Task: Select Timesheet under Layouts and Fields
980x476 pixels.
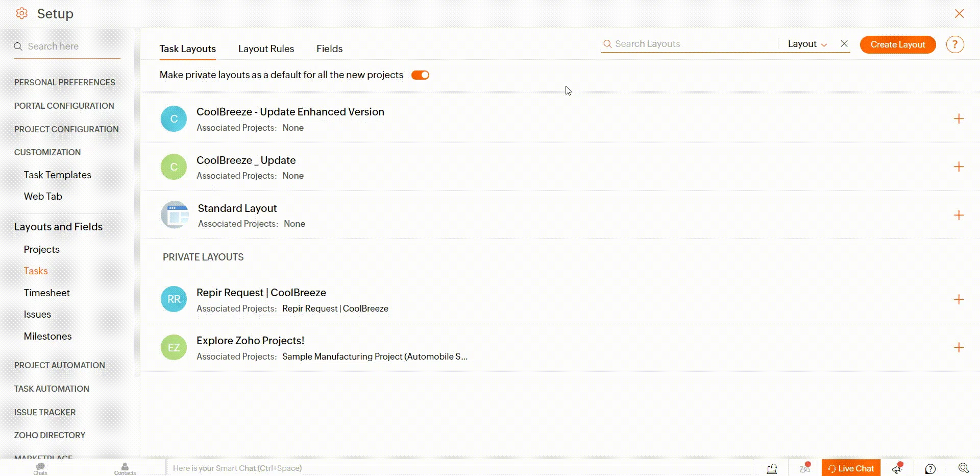Action: pyautogui.click(x=46, y=293)
